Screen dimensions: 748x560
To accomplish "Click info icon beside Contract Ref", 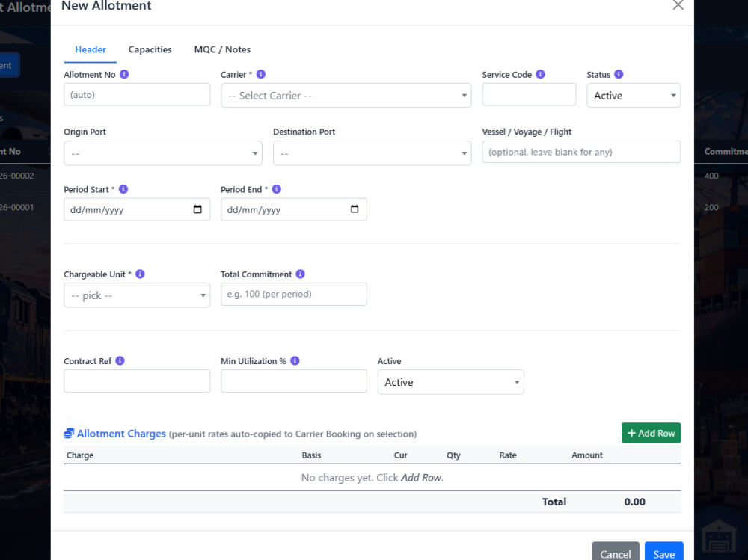I will click(120, 361).
